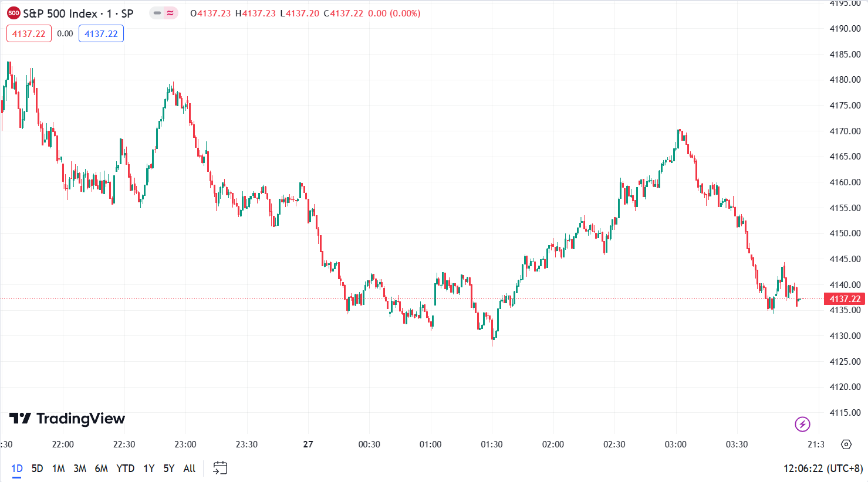Viewport: 868px width, 482px height.
Task: Select the All range tab
Action: tap(188, 469)
